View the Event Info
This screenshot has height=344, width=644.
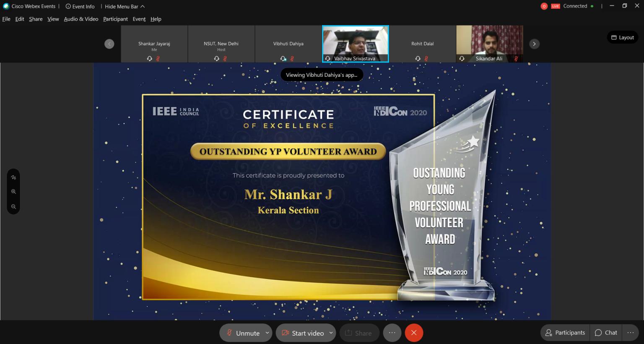(x=80, y=6)
